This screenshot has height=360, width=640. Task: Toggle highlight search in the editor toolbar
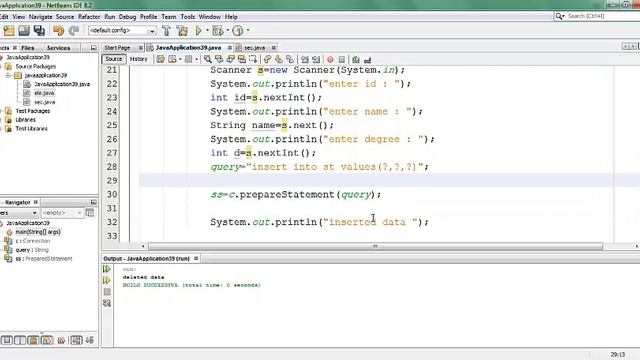coord(242,60)
